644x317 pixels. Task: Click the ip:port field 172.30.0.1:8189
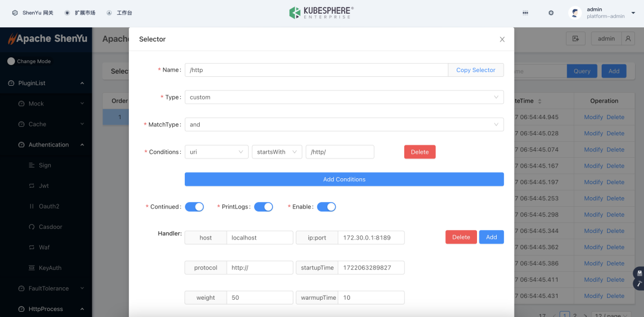(x=371, y=237)
